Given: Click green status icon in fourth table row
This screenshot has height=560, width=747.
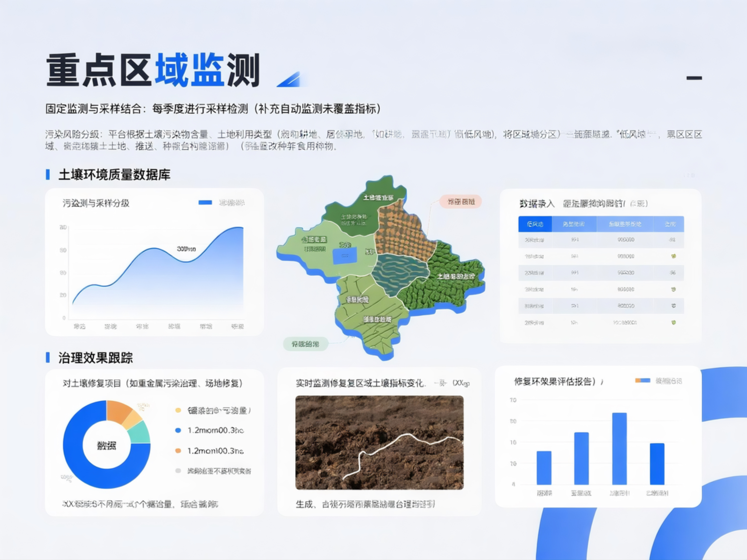Looking at the screenshot, I should point(673,289).
